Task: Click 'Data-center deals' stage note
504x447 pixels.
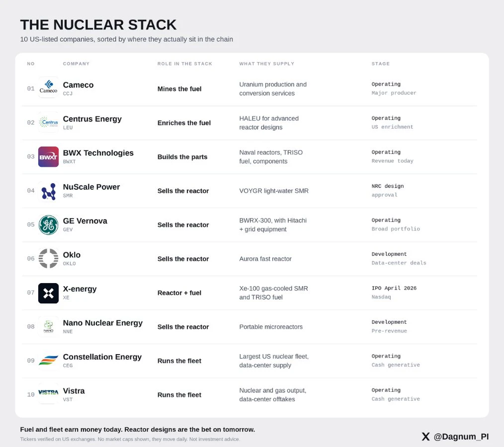Action: coord(399,263)
